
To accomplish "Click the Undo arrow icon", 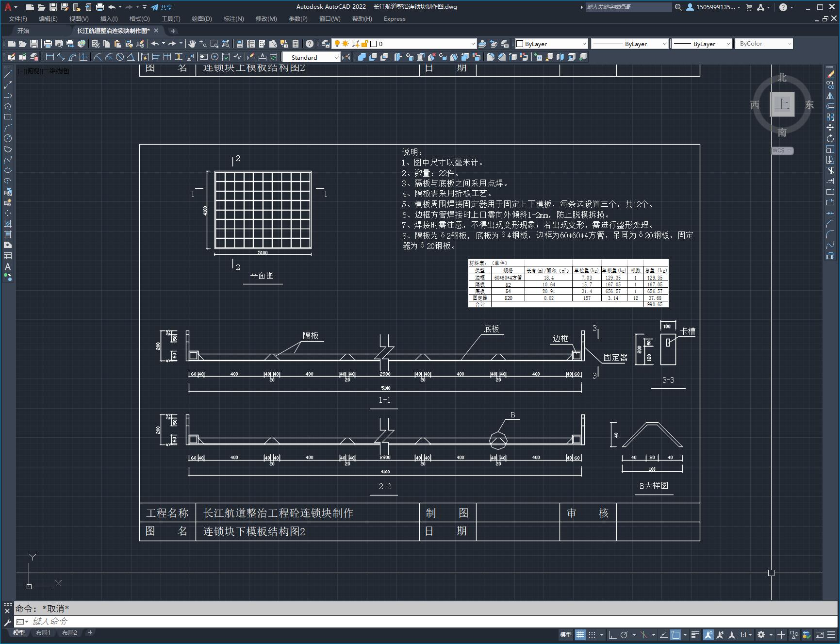I will point(155,44).
